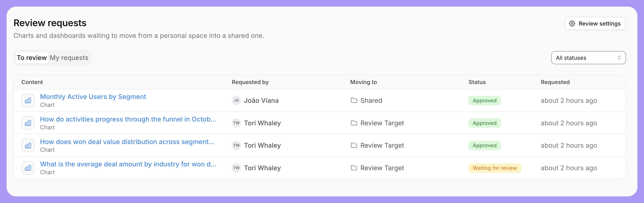Click Approved badge in funnel activities row
This screenshot has width=644, height=203.
(x=484, y=123)
